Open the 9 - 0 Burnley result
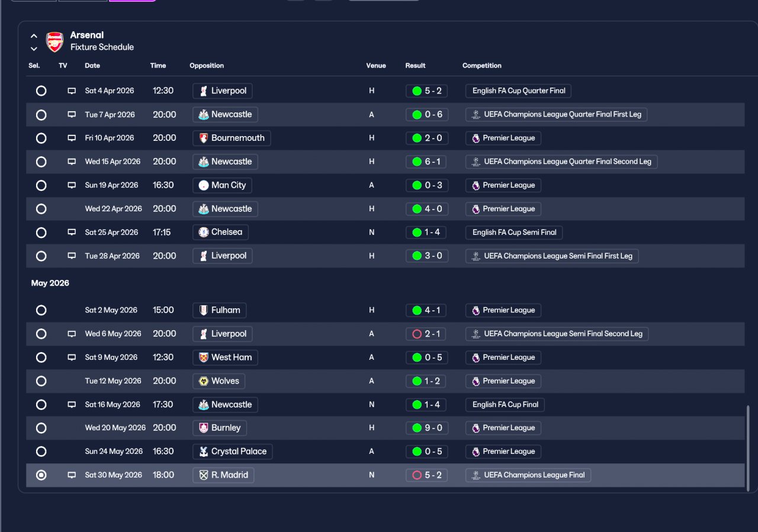Screen dimensions: 758x532 (x=426, y=428)
